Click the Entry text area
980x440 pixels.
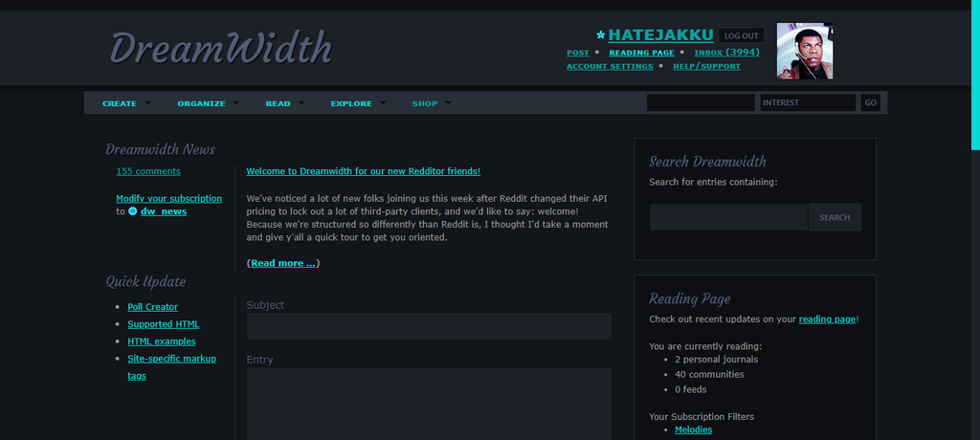click(429, 404)
